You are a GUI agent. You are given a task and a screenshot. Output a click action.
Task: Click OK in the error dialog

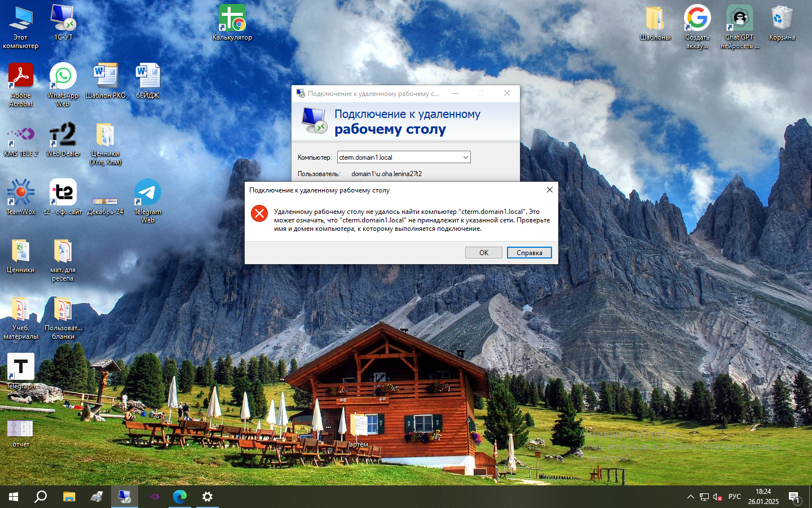point(483,252)
